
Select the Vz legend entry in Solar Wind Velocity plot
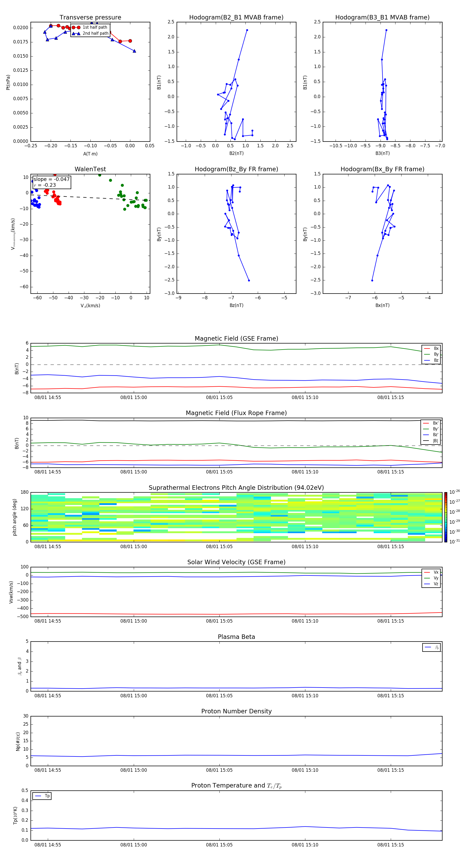click(431, 584)
